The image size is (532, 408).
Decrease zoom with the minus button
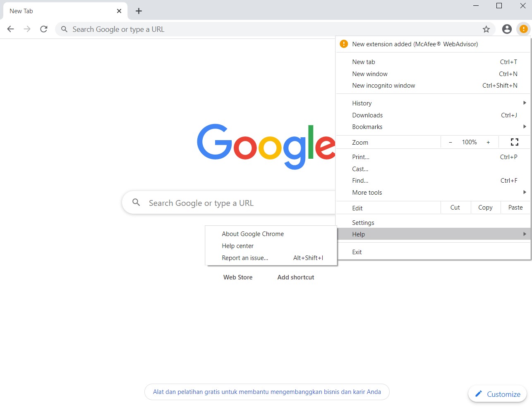451,142
